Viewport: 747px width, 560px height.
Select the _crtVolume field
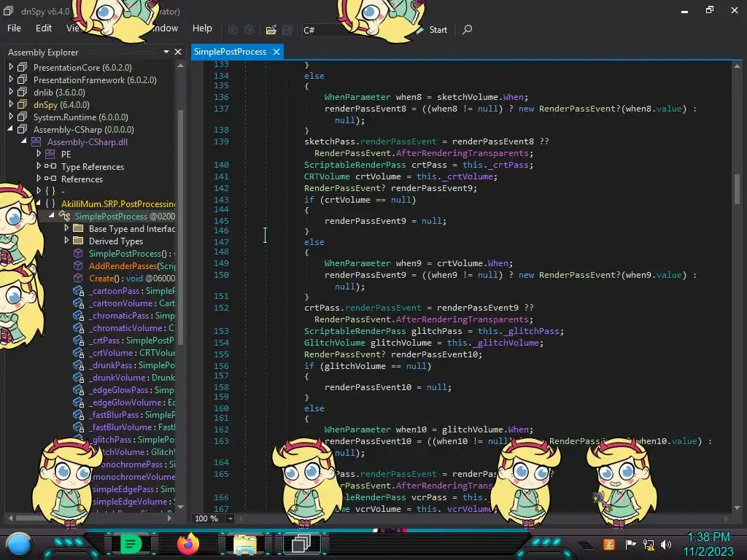point(132,352)
